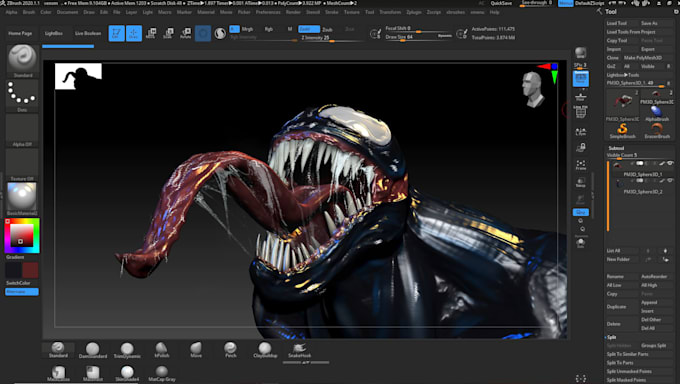Click the QuickSave button
This screenshot has width=680, height=384.
pos(500,3)
